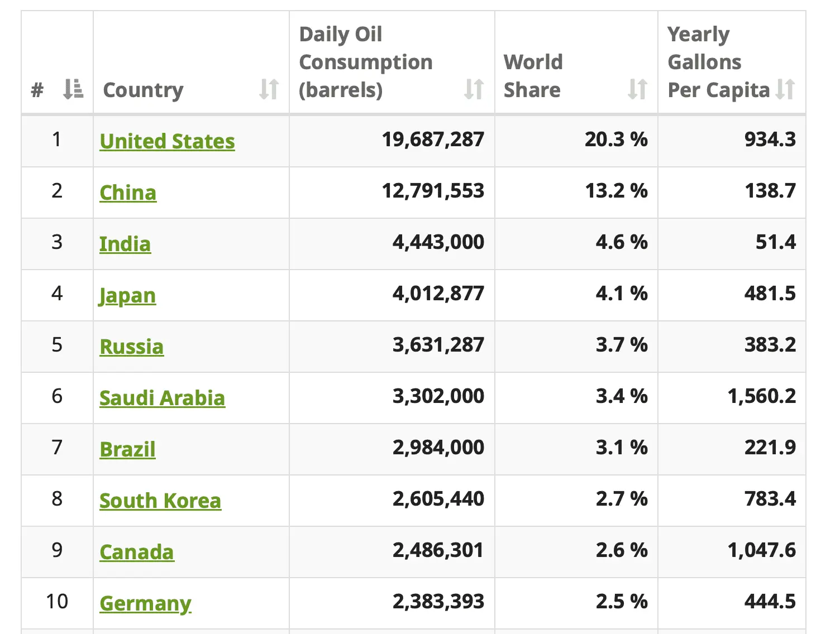840x634 pixels.
Task: Click the Country column header text
Action: coord(144,90)
